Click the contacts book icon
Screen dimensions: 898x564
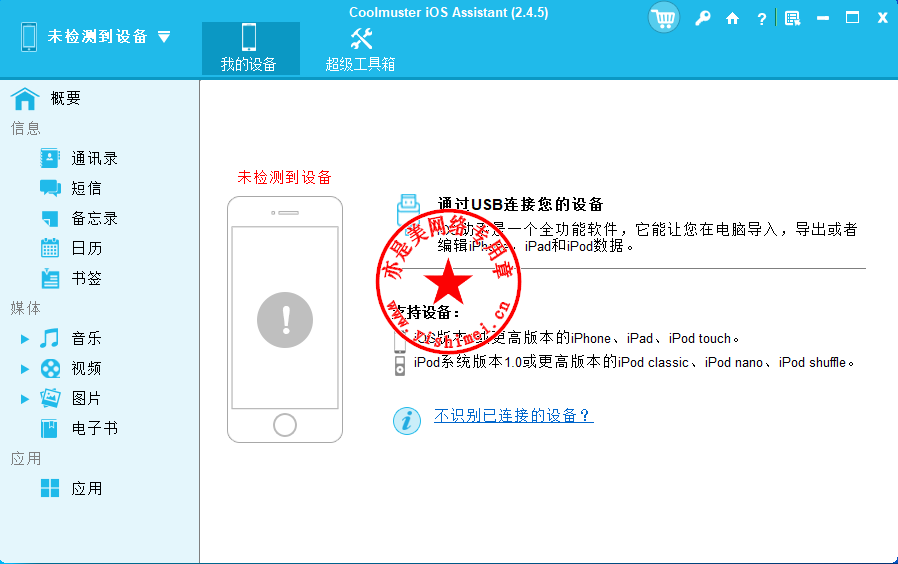tap(50, 158)
